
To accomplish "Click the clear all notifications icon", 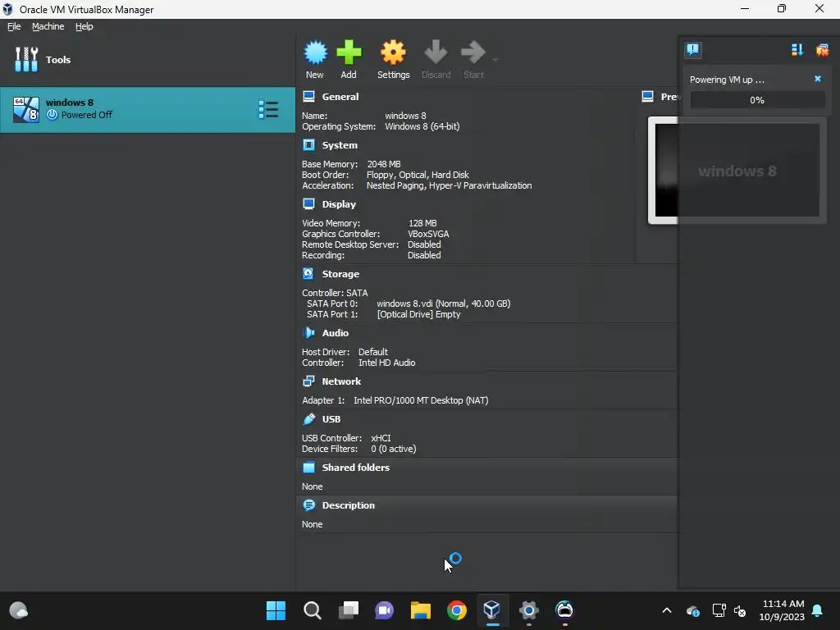I will 822,50.
